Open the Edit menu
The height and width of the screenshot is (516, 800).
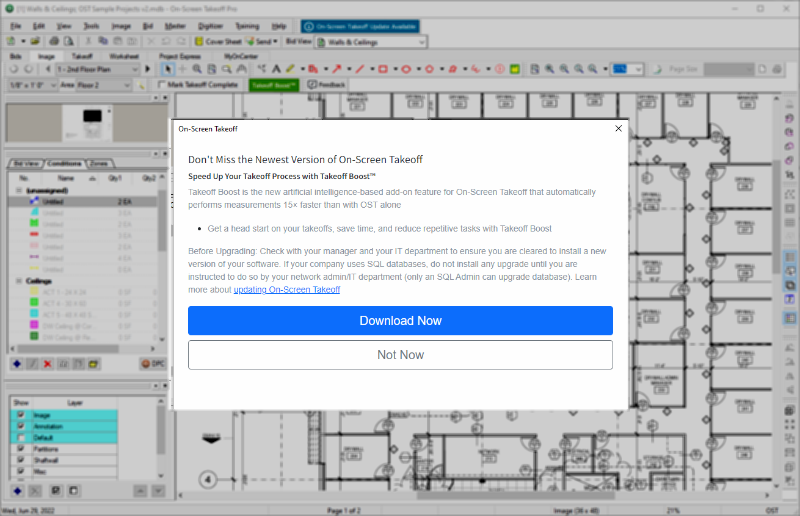click(x=39, y=26)
